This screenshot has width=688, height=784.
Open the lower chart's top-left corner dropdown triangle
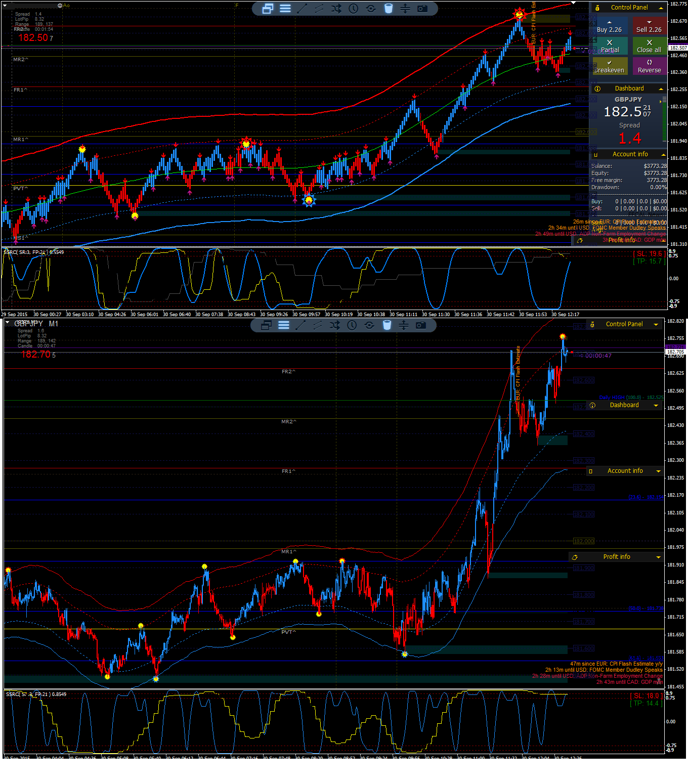7,322
